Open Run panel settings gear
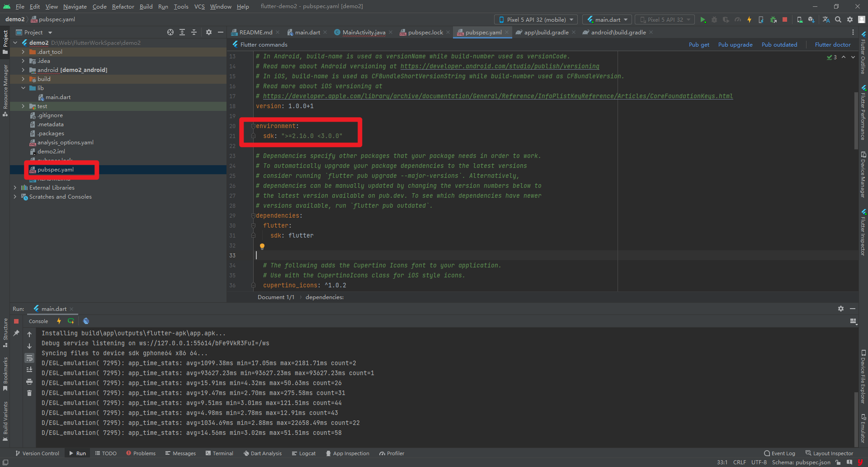Viewport: 868px width, 467px height. click(840, 309)
